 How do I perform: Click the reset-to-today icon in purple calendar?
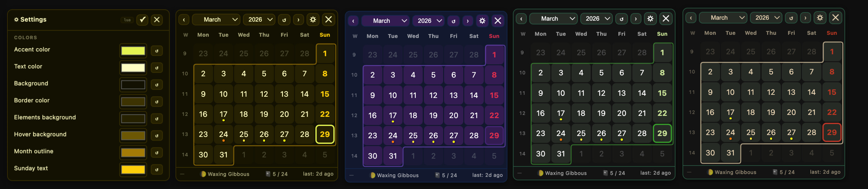pos(454,21)
